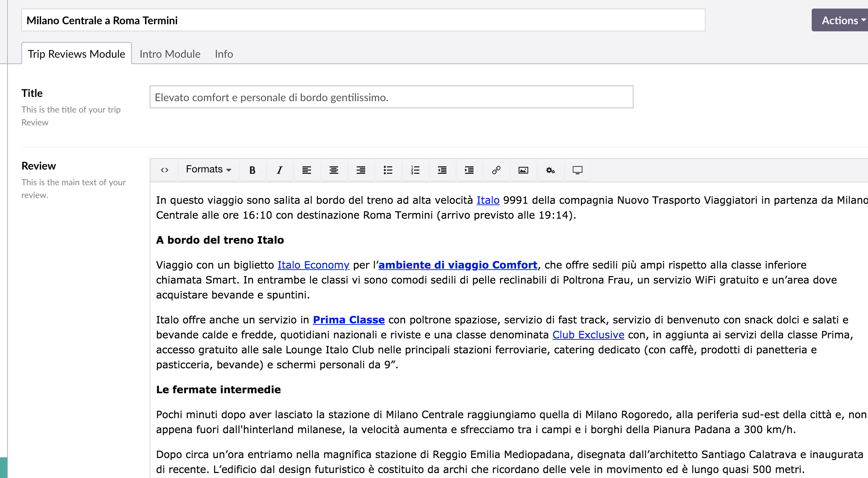Expand the Formats dropdown
868x478 pixels.
click(208, 169)
